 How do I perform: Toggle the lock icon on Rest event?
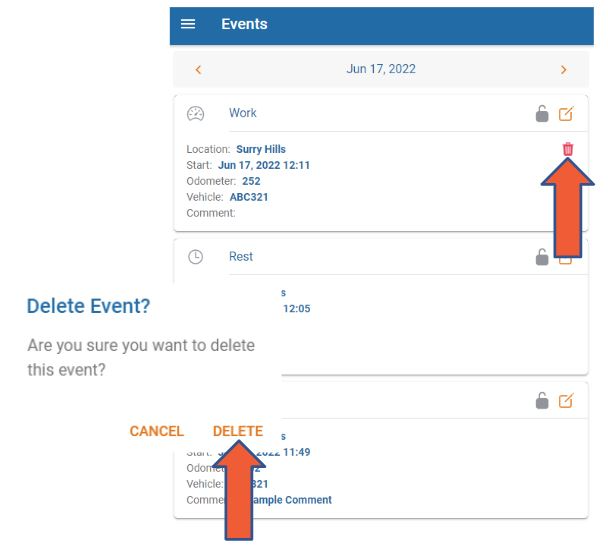point(542,257)
